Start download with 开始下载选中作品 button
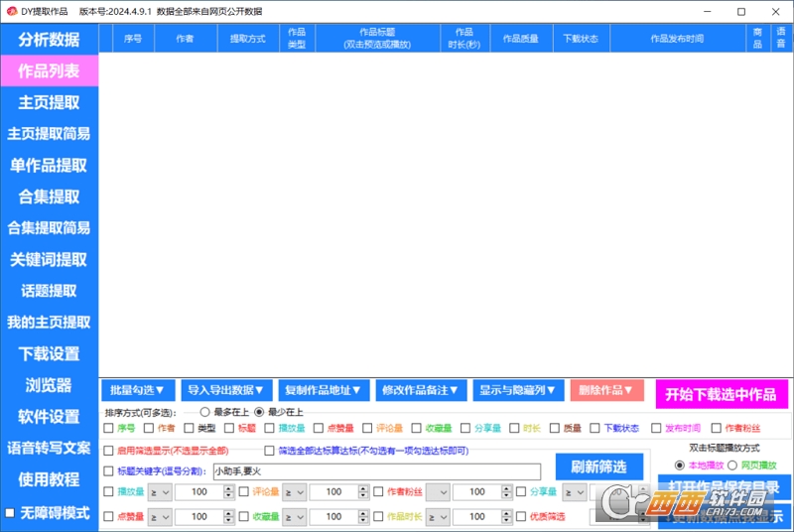The image size is (794, 532). tap(722, 394)
